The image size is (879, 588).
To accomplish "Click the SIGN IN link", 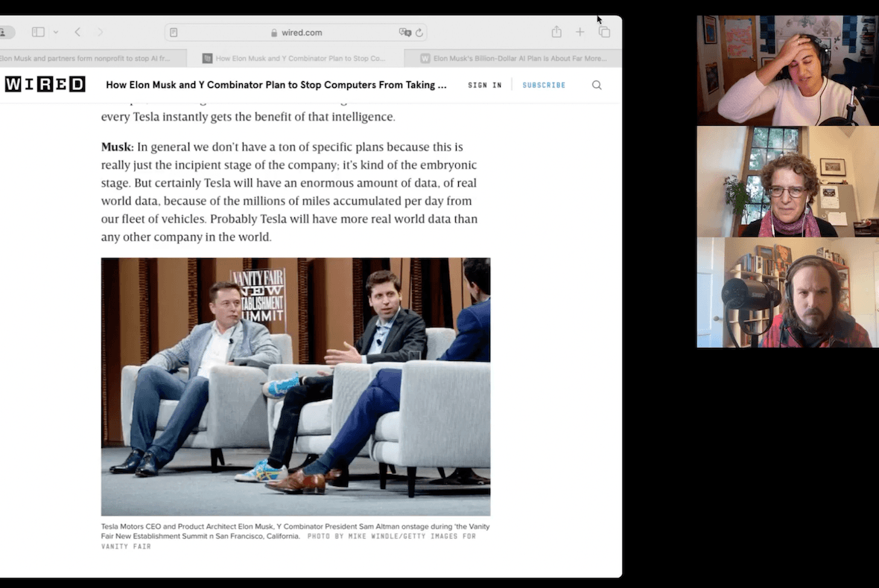I will tap(485, 85).
